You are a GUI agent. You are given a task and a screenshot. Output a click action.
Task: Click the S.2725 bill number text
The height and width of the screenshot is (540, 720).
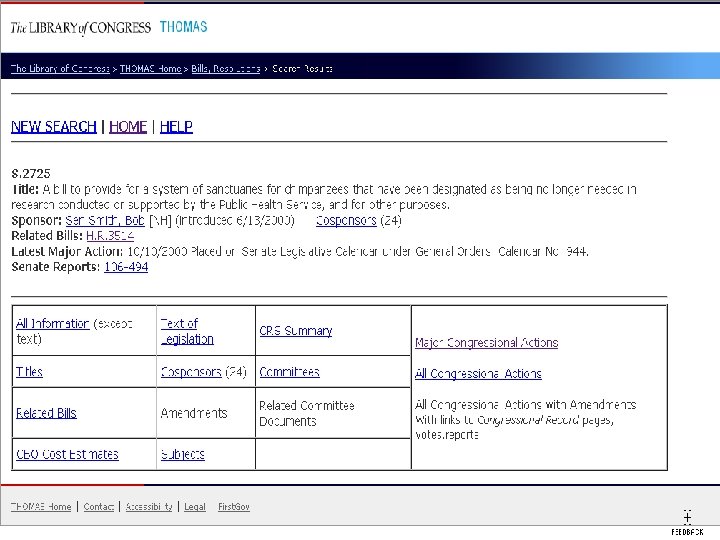tap(31, 174)
